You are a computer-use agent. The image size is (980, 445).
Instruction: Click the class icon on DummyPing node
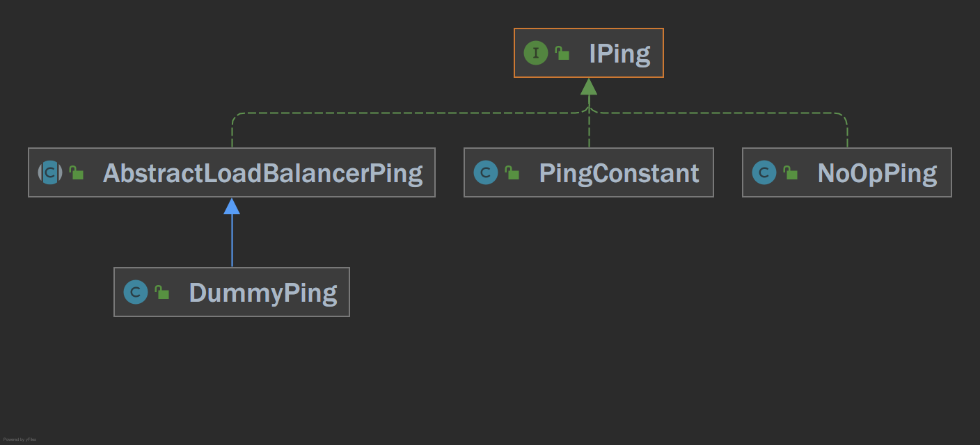click(136, 292)
